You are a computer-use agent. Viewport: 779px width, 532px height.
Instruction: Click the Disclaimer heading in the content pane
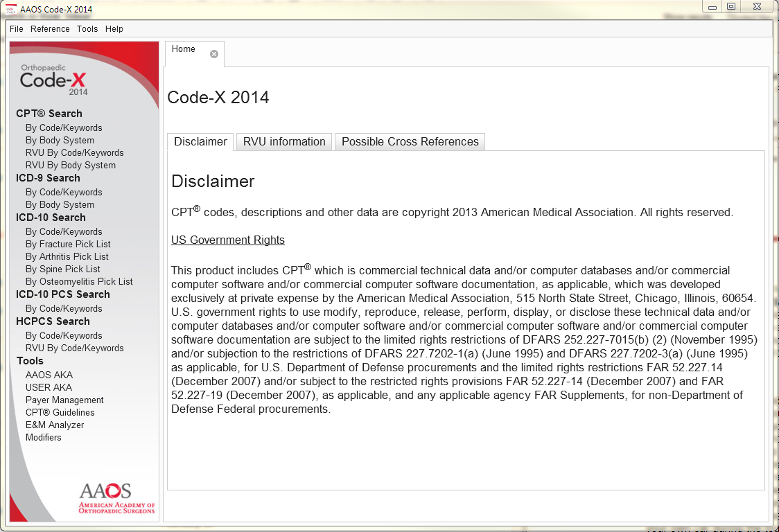(x=213, y=181)
